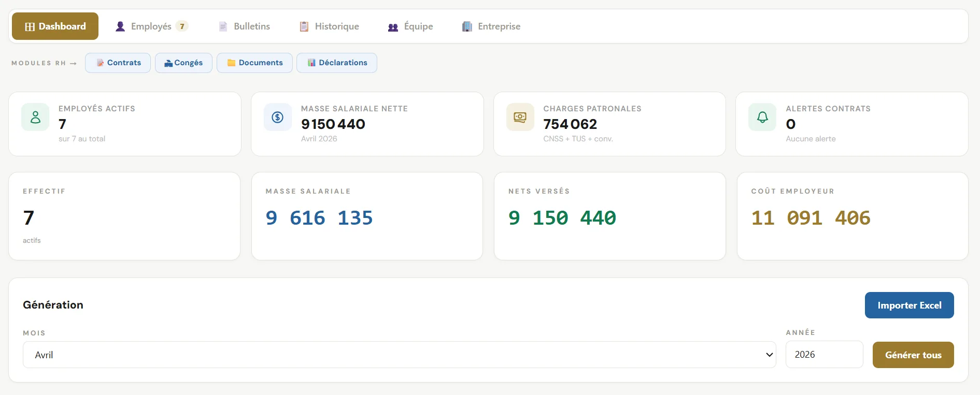Click the Équipe people icon
The height and width of the screenshot is (395, 980).
click(x=393, y=27)
